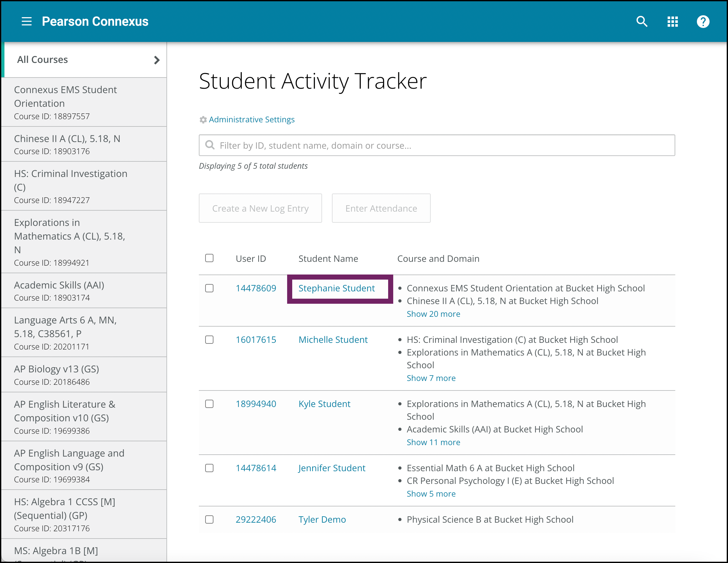The height and width of the screenshot is (563, 728).
Task: Click user ID 29222406
Action: point(256,519)
